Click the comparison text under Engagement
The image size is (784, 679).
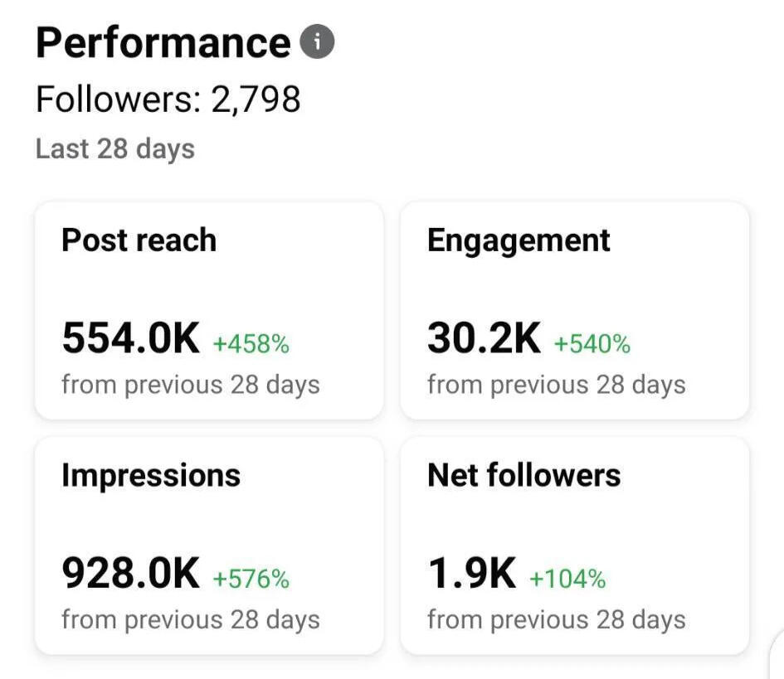[x=557, y=385]
